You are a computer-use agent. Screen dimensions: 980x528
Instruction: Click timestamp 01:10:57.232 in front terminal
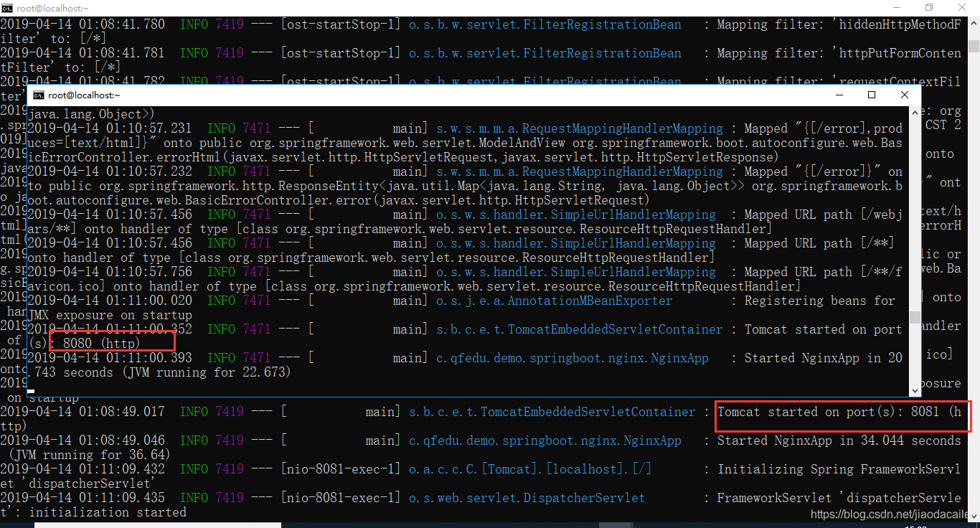coord(150,171)
